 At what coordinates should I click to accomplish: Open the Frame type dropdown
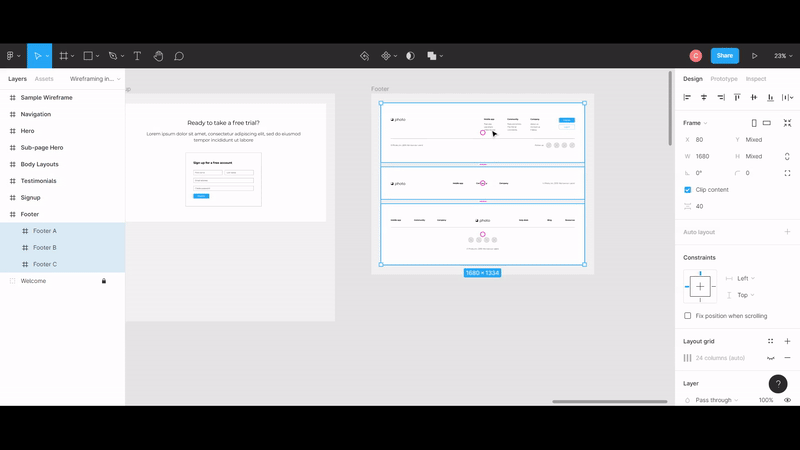coord(695,123)
